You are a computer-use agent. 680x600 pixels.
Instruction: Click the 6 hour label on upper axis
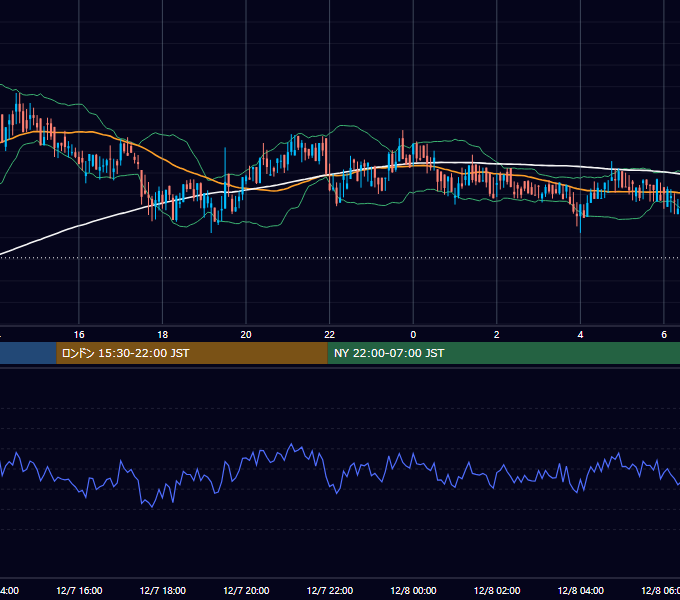tap(664, 335)
